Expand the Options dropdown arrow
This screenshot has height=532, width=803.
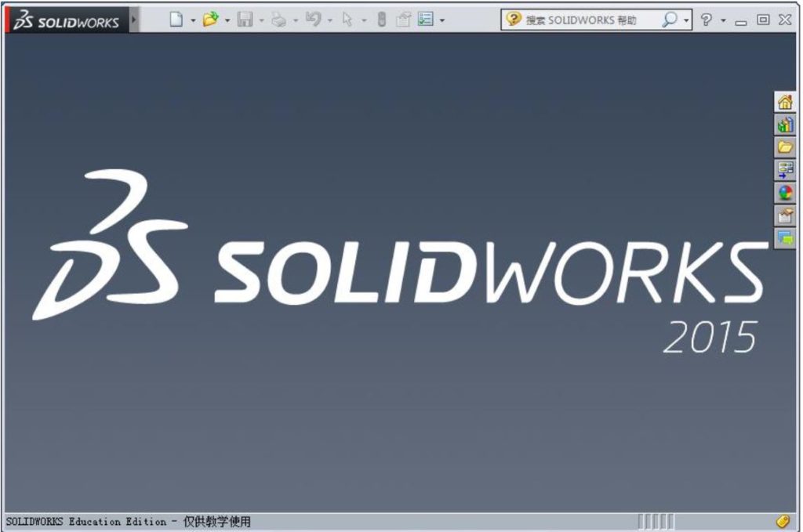point(442,20)
